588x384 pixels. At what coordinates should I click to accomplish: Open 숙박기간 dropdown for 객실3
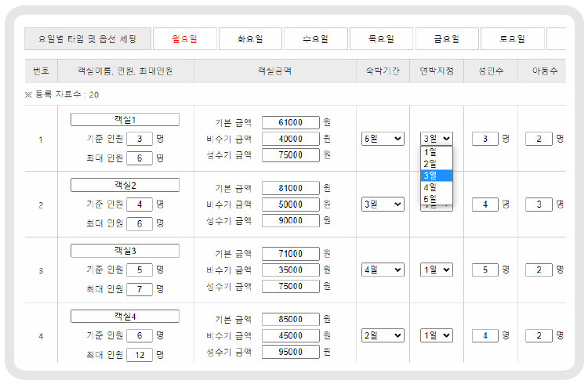[x=383, y=270]
